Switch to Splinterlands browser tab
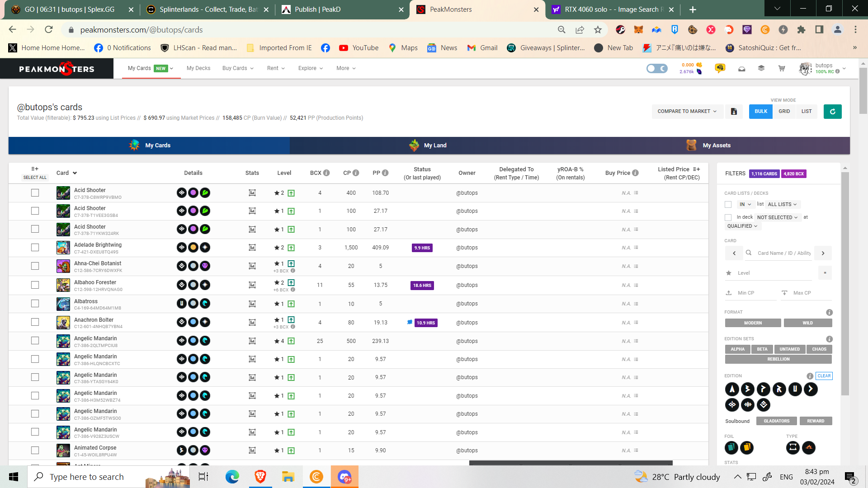This screenshot has width=868, height=488. pos(207,9)
